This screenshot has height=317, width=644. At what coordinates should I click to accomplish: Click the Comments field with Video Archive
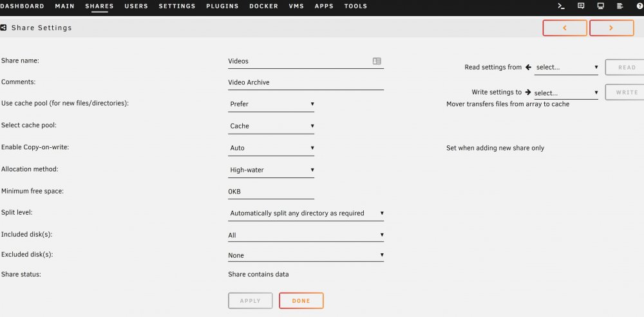[306, 82]
